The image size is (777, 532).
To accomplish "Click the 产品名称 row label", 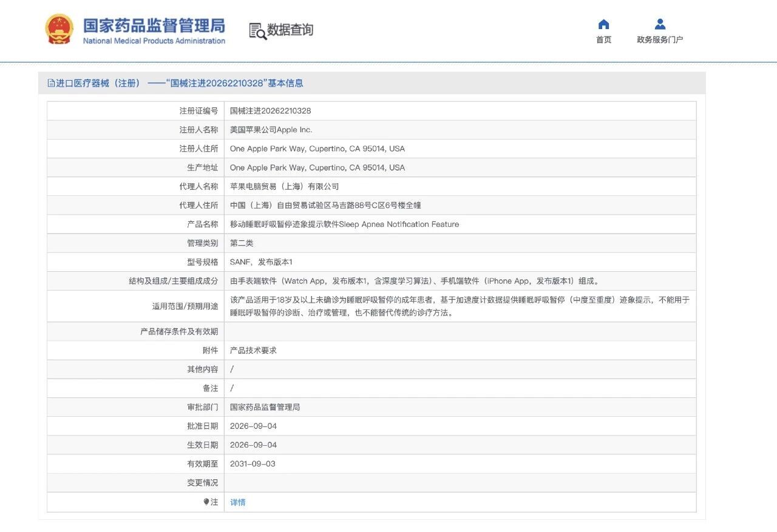I will click(203, 224).
